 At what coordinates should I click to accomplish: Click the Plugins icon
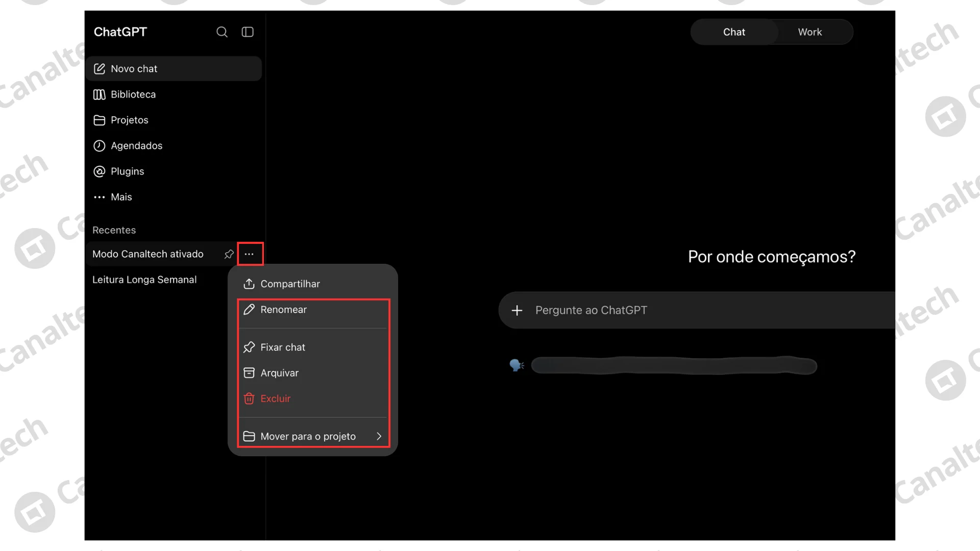(100, 171)
